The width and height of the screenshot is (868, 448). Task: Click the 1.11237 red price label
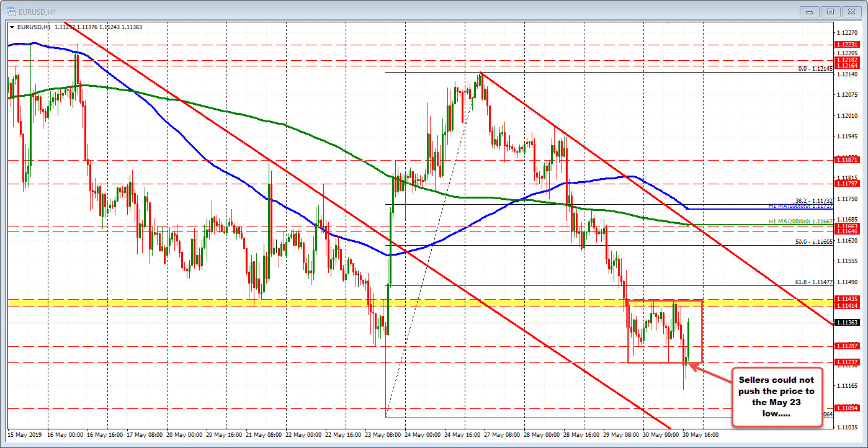847,362
